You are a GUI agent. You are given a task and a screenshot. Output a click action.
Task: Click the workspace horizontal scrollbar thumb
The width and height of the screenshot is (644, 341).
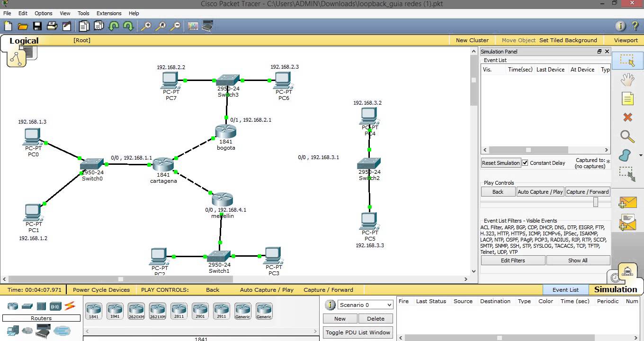[120, 279]
